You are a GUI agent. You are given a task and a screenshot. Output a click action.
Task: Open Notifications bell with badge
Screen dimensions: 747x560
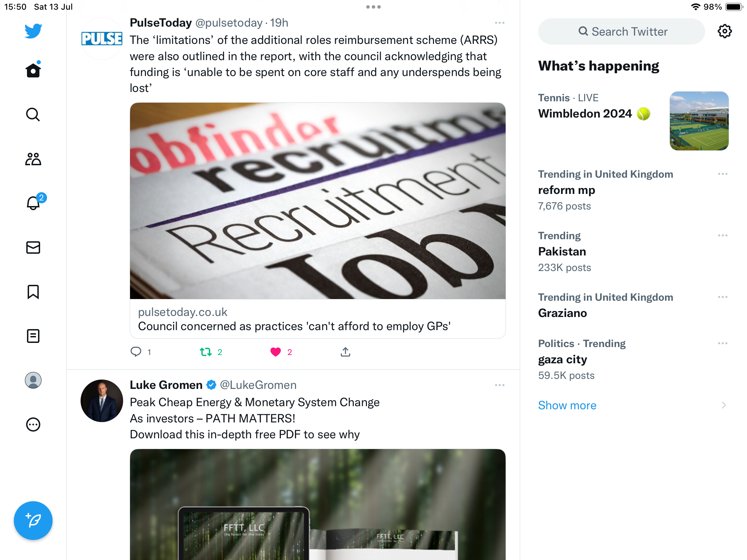pyautogui.click(x=33, y=203)
